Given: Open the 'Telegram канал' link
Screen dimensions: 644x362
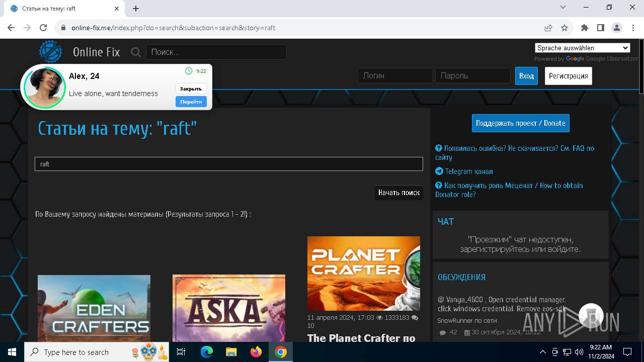Looking at the screenshot, I should 464,171.
